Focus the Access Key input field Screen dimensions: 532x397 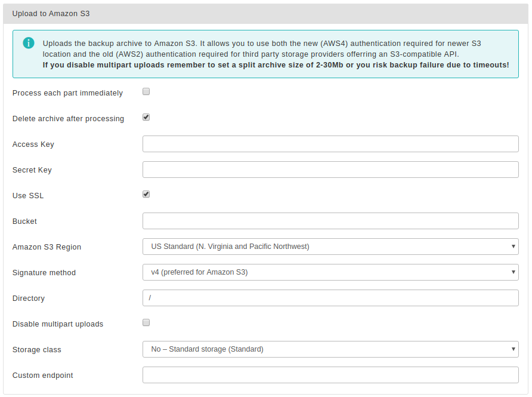[x=330, y=144]
